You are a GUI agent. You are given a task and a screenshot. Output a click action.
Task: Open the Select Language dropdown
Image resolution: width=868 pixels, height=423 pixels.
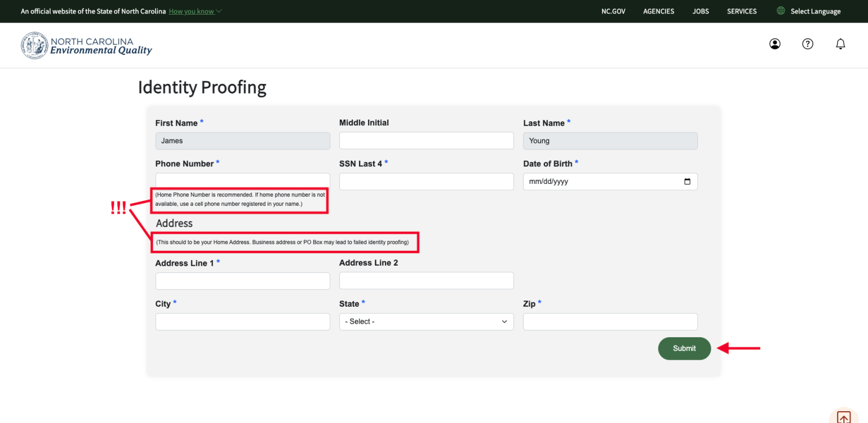tap(814, 11)
